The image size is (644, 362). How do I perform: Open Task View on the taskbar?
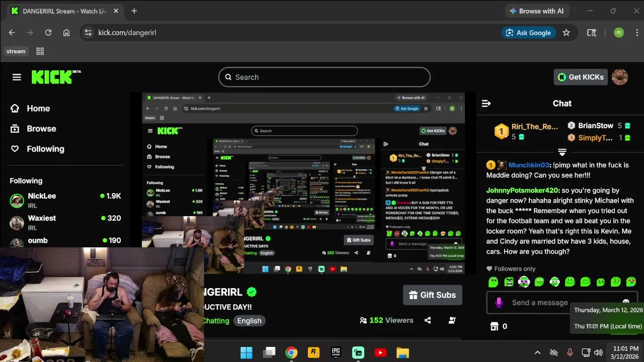pos(269,353)
